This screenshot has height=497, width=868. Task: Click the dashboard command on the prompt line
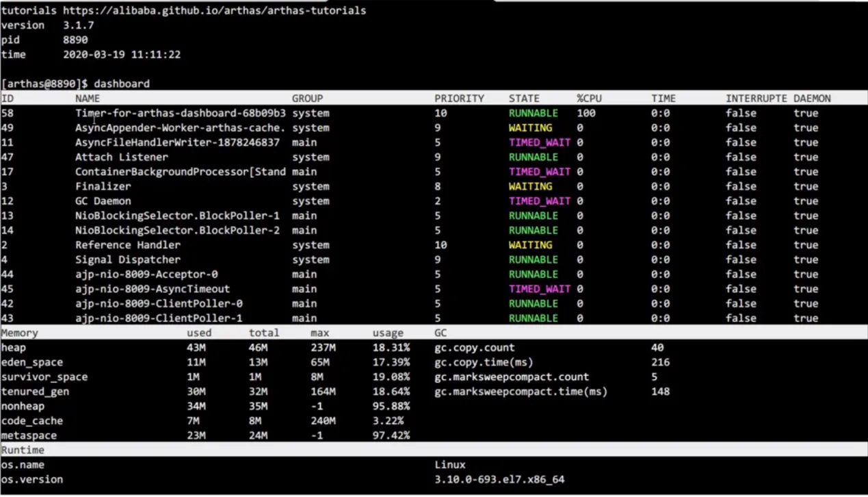tap(122, 84)
